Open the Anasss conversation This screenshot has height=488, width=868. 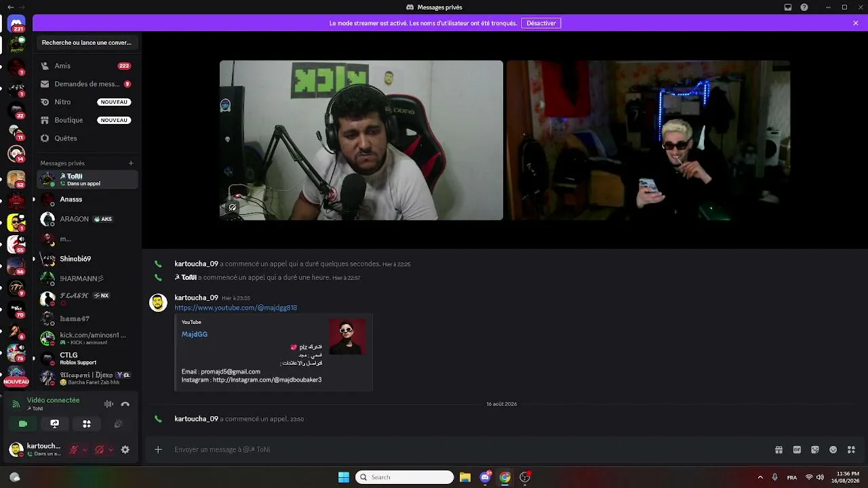(x=87, y=199)
